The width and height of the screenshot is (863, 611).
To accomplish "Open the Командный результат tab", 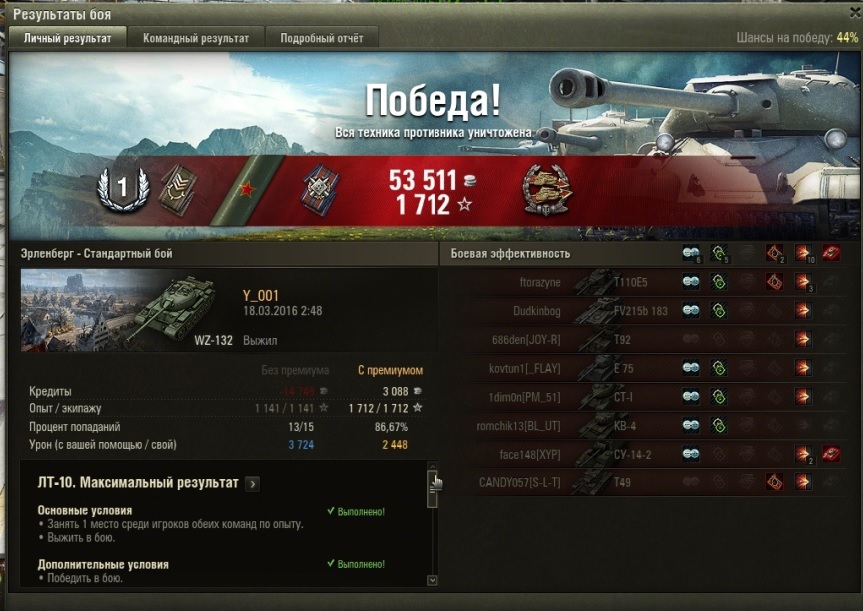I will [195, 38].
